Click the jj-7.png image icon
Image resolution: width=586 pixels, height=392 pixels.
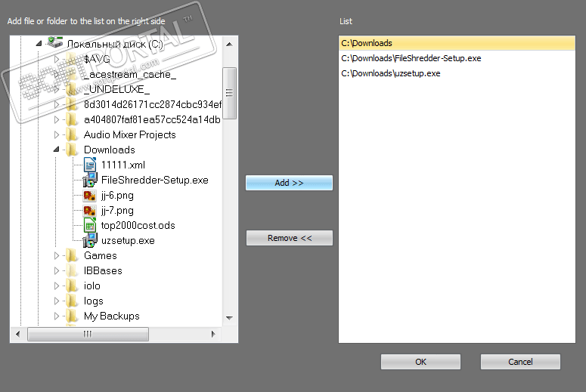[90, 210]
